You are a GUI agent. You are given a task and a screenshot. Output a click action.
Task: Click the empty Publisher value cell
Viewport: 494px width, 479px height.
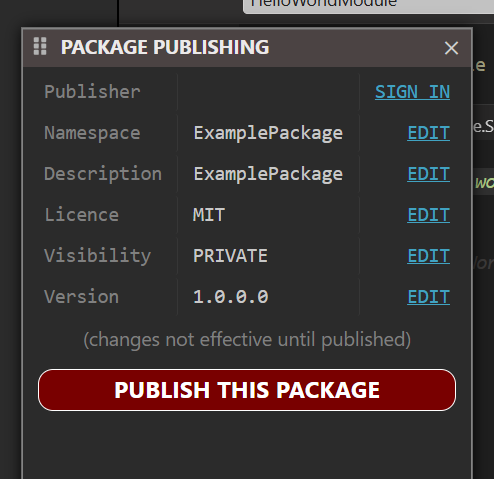click(268, 92)
